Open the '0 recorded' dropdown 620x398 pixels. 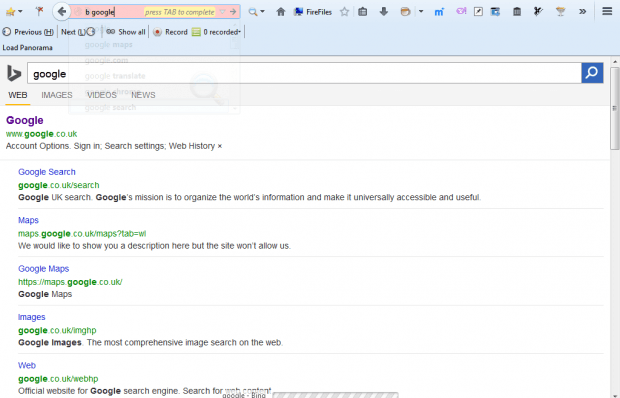(216, 32)
